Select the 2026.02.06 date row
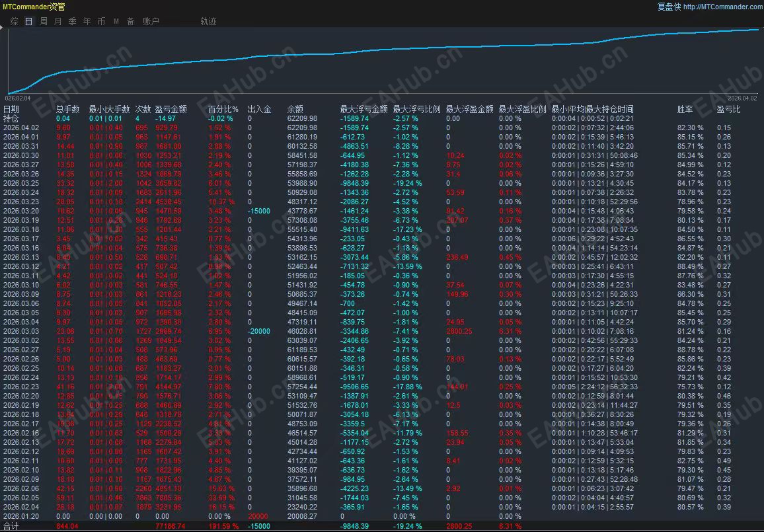The height and width of the screenshot is (532, 764). click(21, 488)
